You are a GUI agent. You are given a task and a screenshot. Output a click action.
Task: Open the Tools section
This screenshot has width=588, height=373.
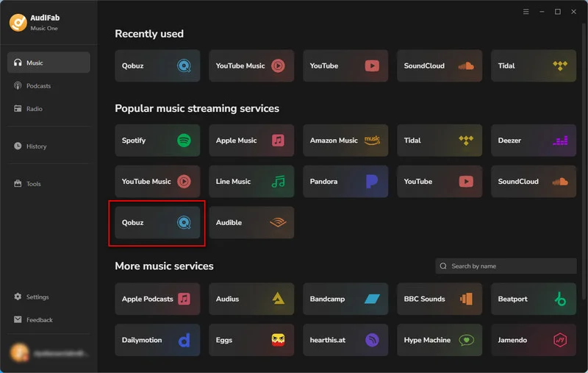pos(49,183)
